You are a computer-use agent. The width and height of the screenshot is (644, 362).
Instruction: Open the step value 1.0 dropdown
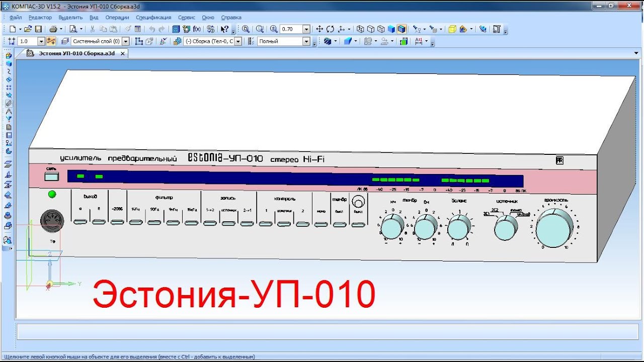pos(41,41)
